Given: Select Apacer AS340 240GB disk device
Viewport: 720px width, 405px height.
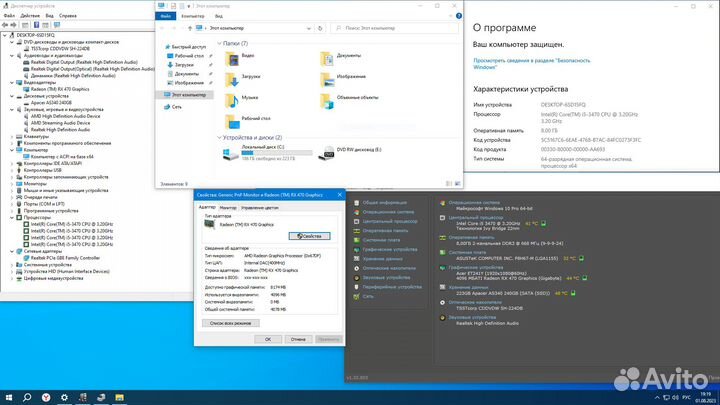Looking at the screenshot, I should [51, 103].
